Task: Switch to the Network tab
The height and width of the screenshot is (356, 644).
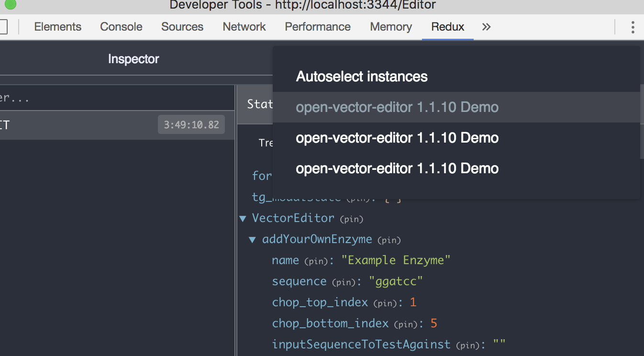Action: 244,27
